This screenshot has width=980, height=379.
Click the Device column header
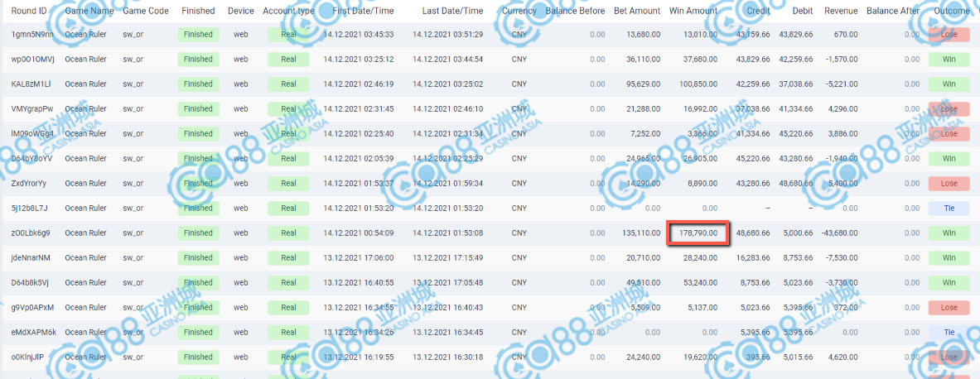pos(240,11)
